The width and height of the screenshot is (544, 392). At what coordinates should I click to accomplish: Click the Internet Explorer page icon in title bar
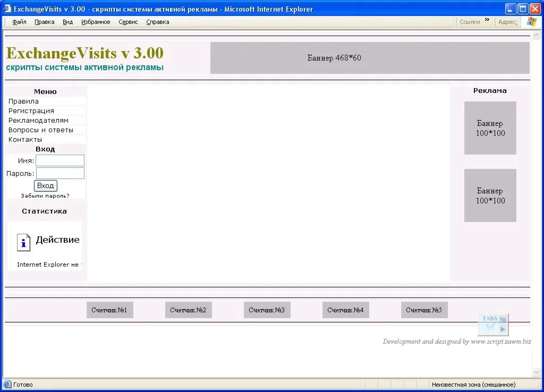[x=7, y=8]
